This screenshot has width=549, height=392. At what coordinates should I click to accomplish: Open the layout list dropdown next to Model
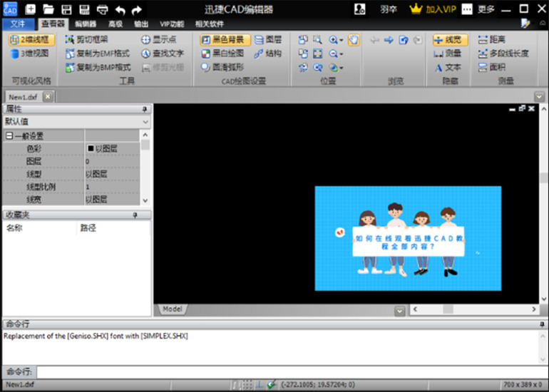(399, 311)
